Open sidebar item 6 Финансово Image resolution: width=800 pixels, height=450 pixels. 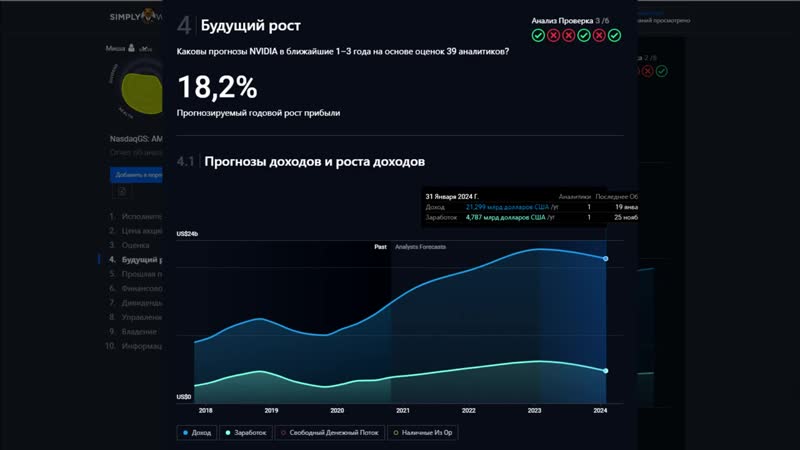click(136, 288)
